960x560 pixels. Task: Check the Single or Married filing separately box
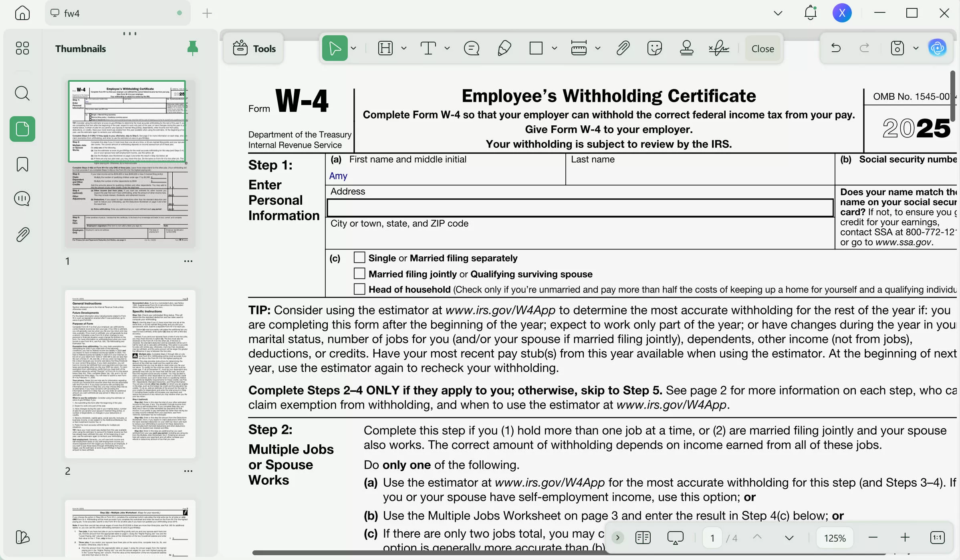(359, 258)
